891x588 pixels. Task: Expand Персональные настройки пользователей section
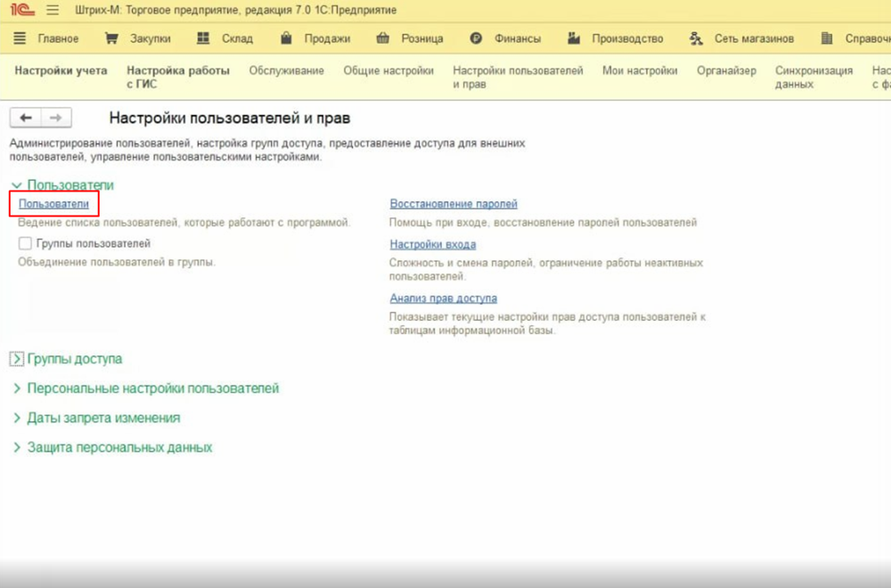pos(16,388)
